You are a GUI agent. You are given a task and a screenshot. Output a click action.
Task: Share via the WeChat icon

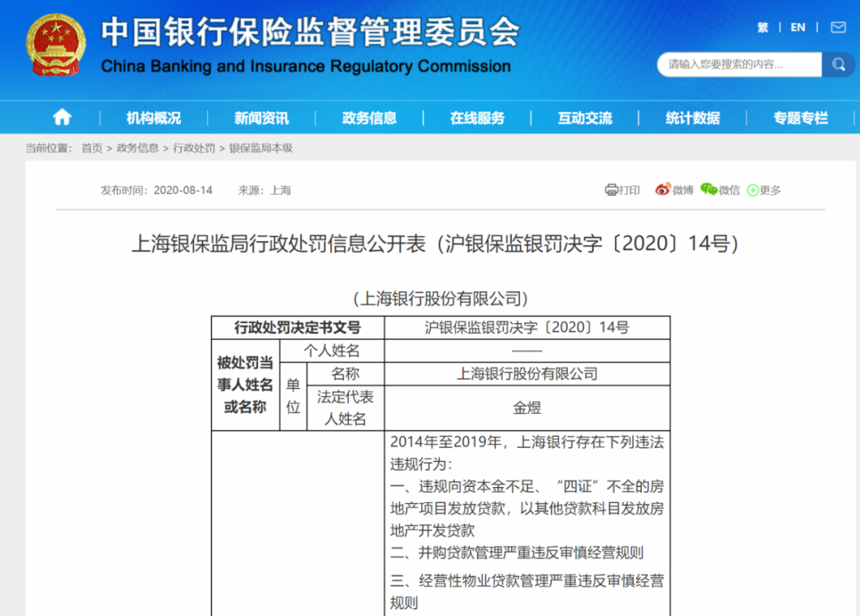(x=709, y=190)
